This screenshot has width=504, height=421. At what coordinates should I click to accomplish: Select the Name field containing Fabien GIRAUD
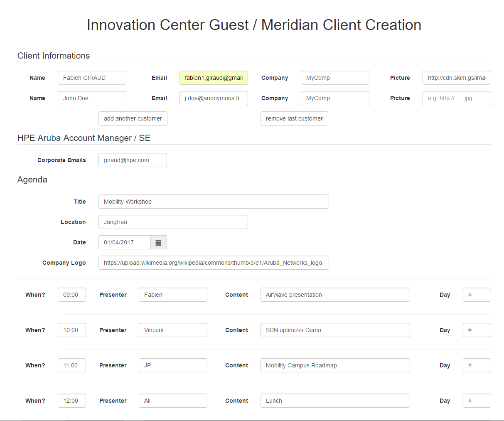[92, 78]
